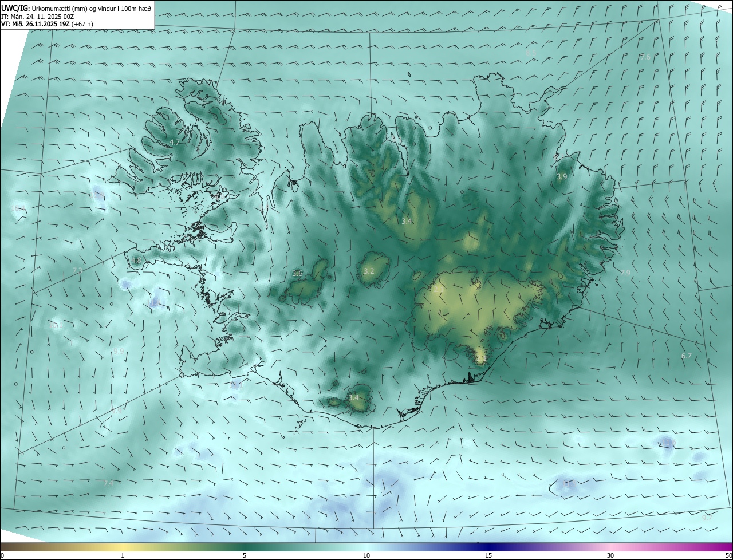733x560 pixels.
Task: Click the '1' tick label on the colour scale
Action: [123, 555]
